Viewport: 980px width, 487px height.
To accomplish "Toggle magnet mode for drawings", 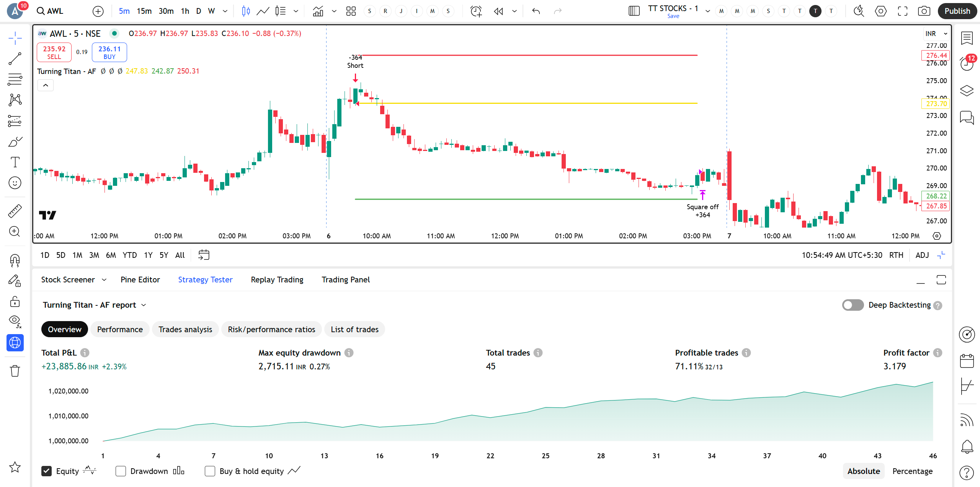I will click(x=15, y=261).
